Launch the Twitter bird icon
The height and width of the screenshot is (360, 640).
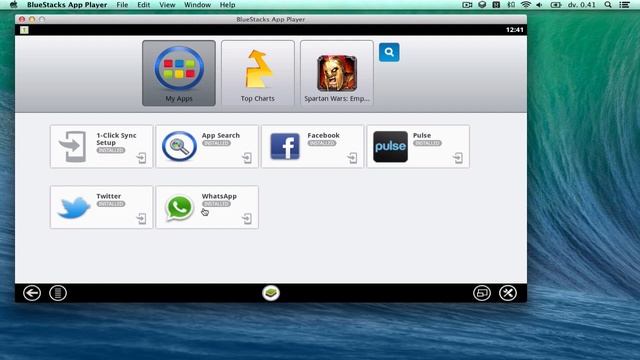click(74, 207)
